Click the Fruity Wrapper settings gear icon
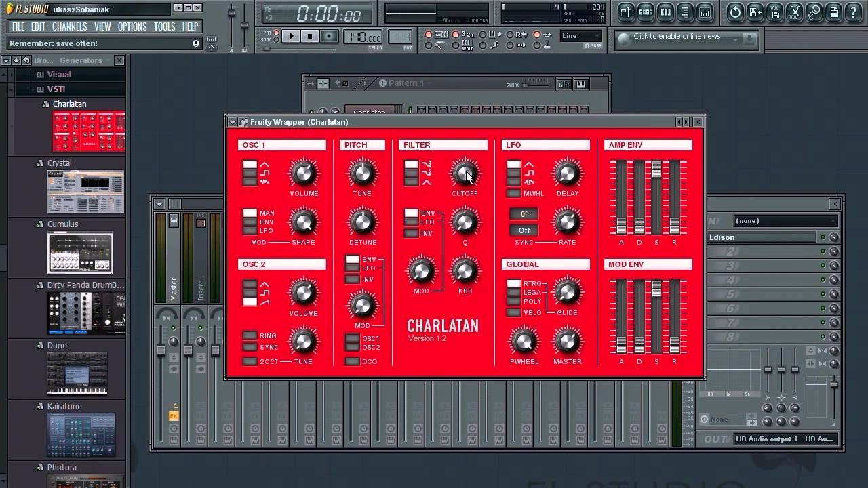Image resolution: width=868 pixels, height=488 pixels. point(243,122)
